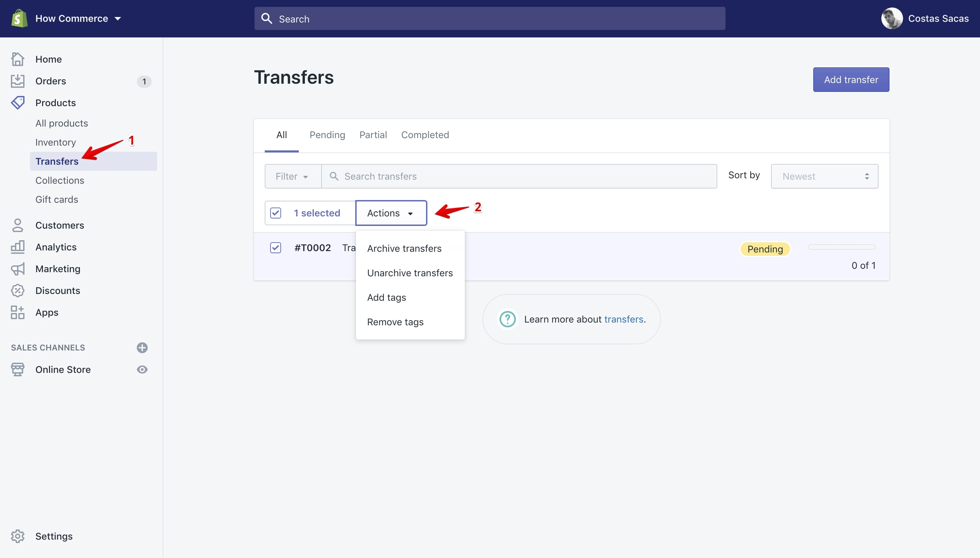Click the 1 selected label

[317, 213]
